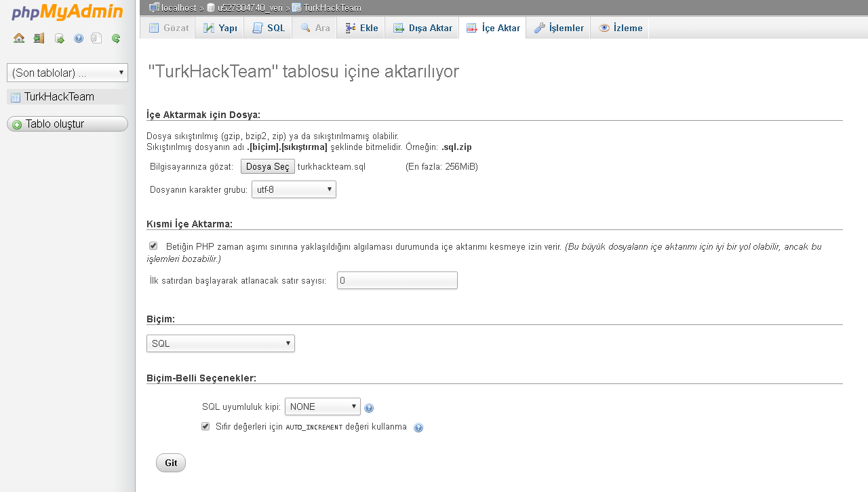Viewport: 868px width, 492px height.
Task: Switch to the İzleme tab
Action: [x=620, y=28]
